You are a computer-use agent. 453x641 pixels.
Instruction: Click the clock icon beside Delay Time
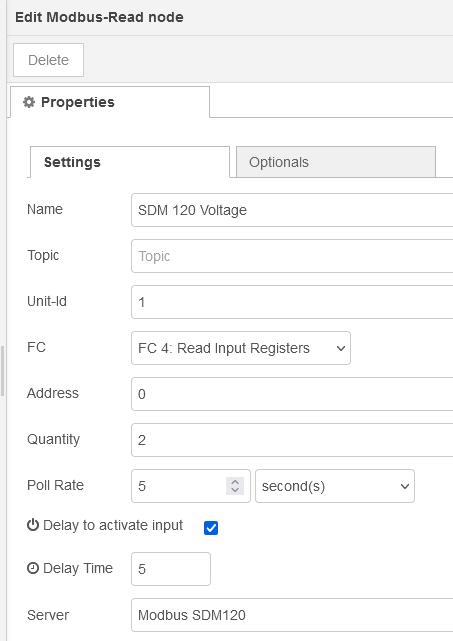click(33, 568)
